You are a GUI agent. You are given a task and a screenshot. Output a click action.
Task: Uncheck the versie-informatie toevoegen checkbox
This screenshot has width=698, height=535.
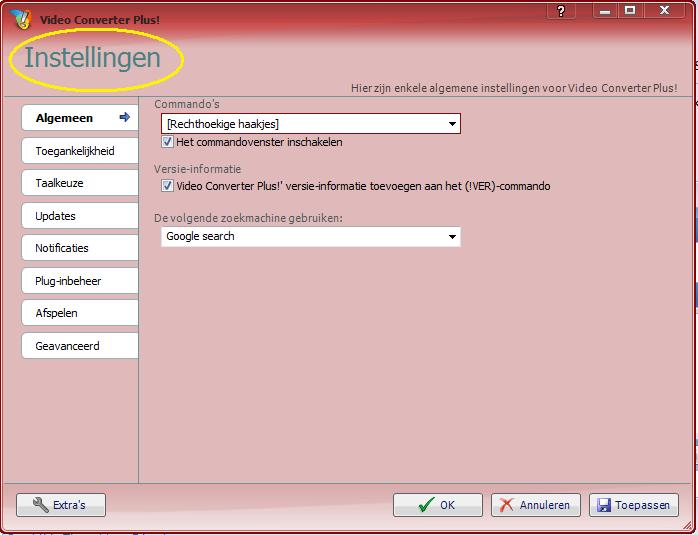click(x=167, y=186)
